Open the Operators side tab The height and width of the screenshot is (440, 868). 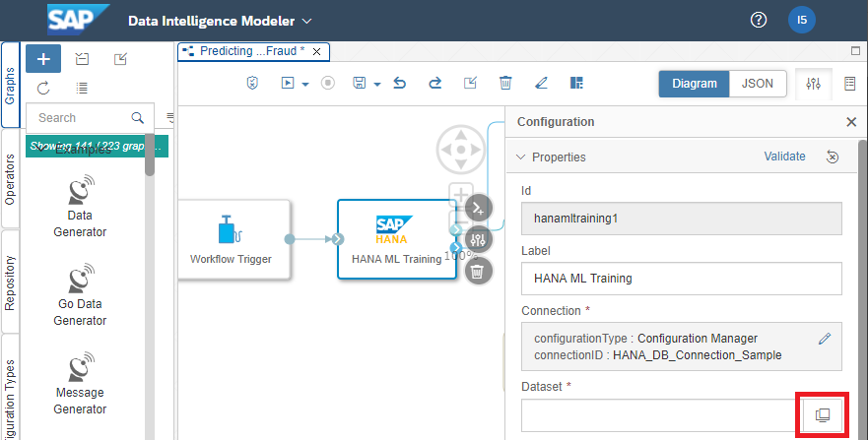pos(10,179)
